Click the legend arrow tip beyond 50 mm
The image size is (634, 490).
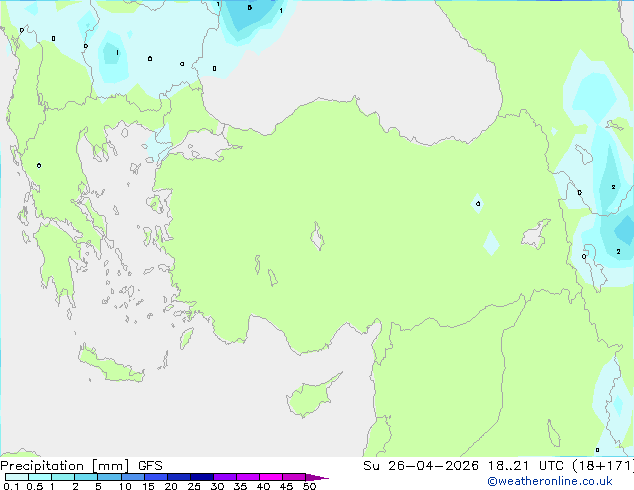coord(317,477)
